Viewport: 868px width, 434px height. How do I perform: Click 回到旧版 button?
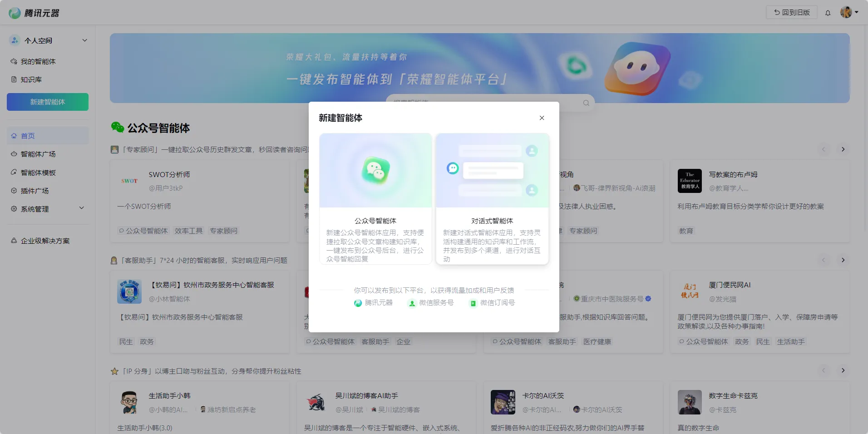(792, 12)
